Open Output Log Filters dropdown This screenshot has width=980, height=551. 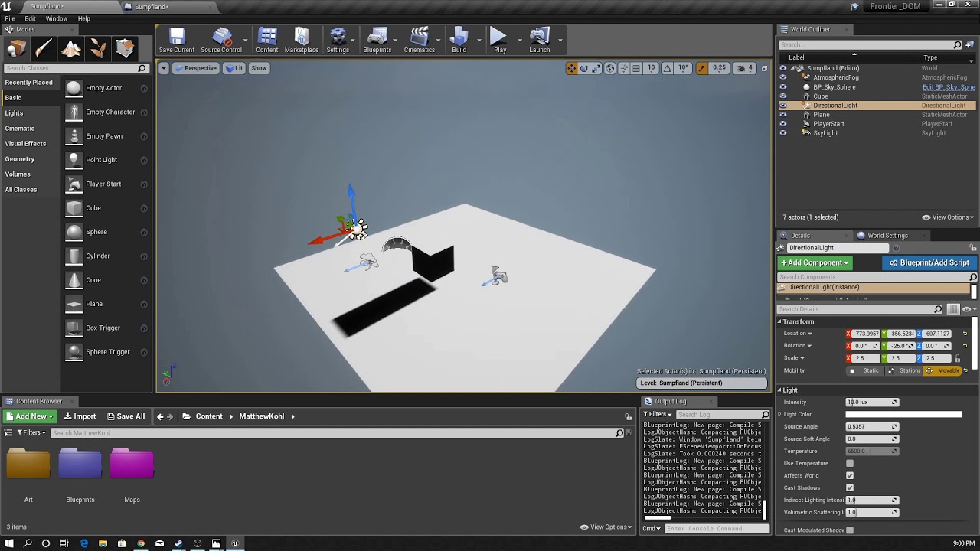[658, 414]
